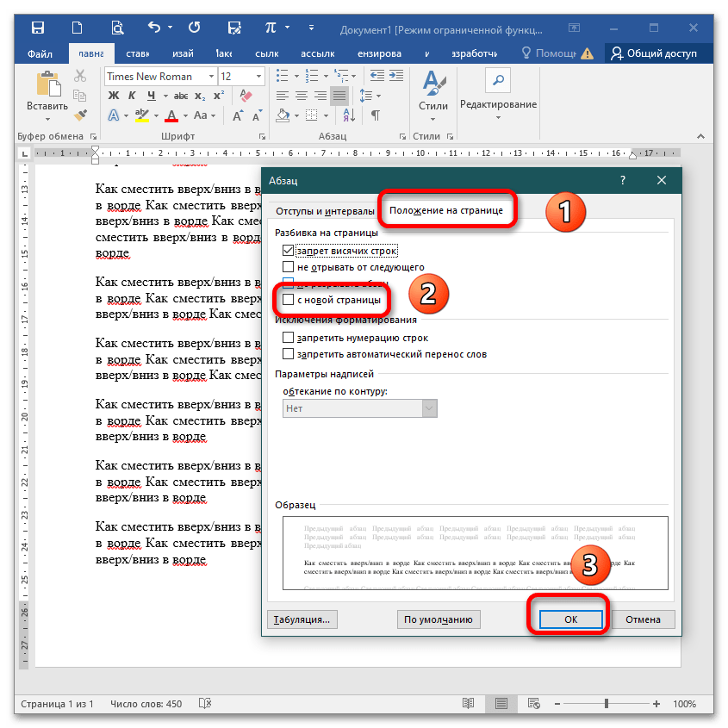Toggle italic formatting with the К button
Image resolution: width=728 pixels, height=728 pixels.
(133, 96)
